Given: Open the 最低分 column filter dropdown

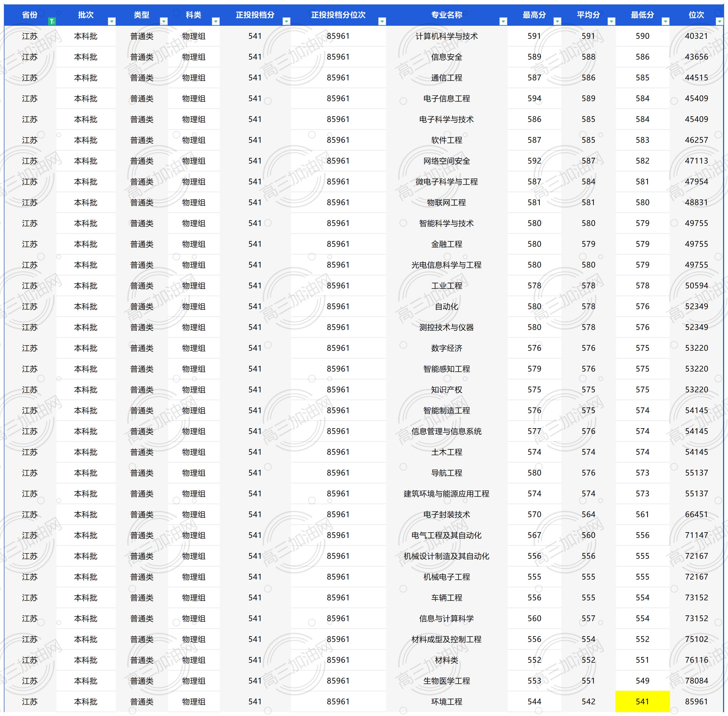Looking at the screenshot, I should click(666, 21).
